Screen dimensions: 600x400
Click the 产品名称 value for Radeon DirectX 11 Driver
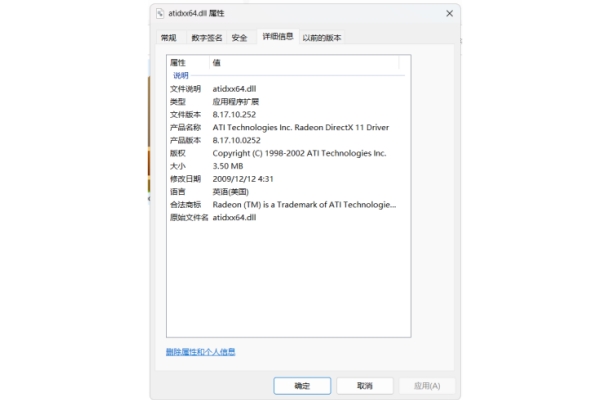(x=300, y=128)
